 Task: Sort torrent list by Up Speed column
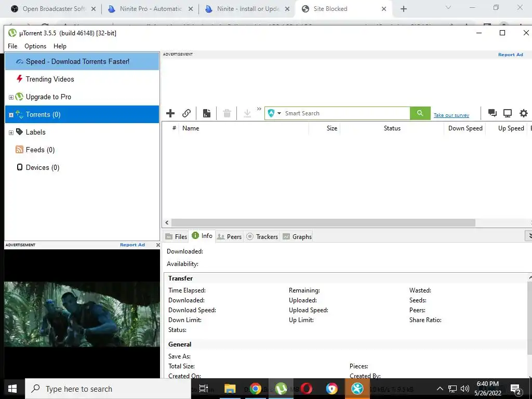[x=506, y=128]
